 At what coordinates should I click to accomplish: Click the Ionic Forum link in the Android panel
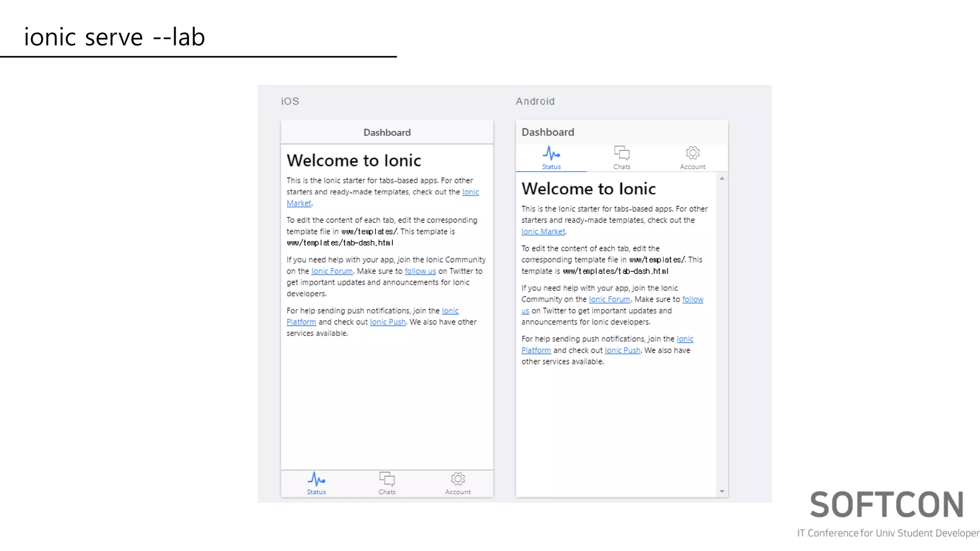[x=609, y=299]
